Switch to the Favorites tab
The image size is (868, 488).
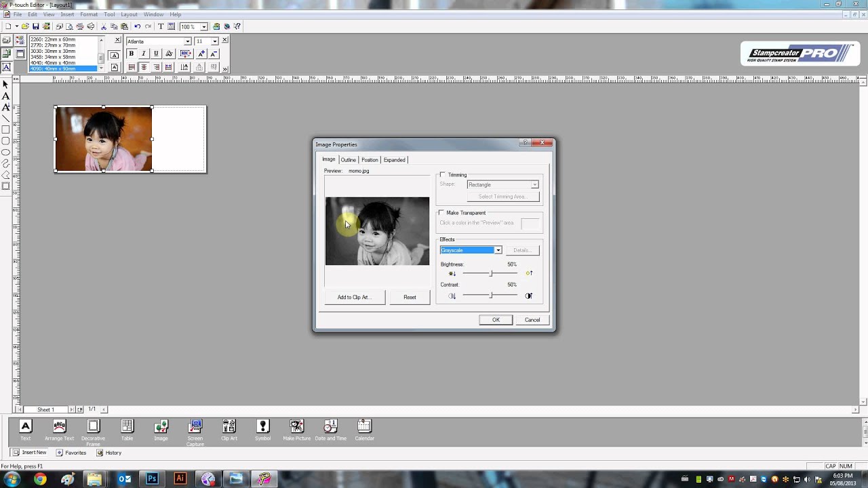71,453
